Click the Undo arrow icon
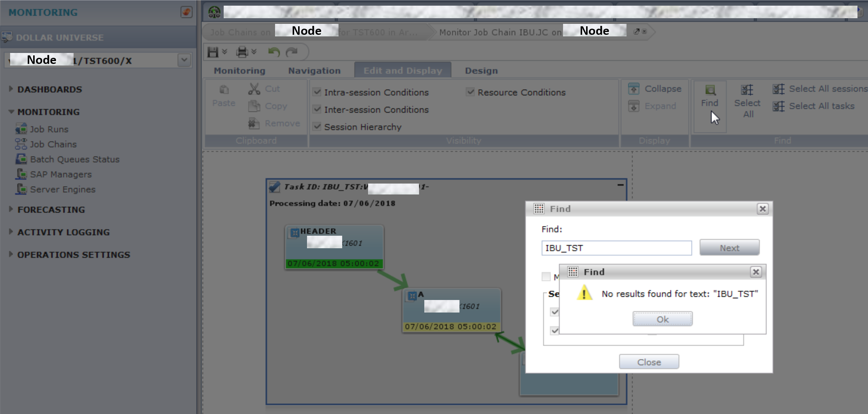 [274, 52]
